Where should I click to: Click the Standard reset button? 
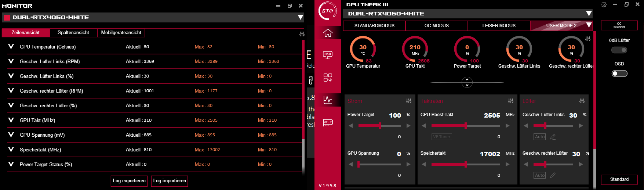click(x=619, y=179)
